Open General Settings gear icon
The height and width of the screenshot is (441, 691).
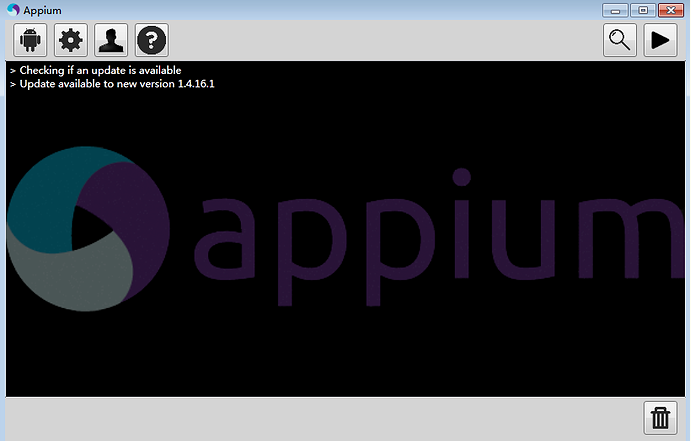71,40
